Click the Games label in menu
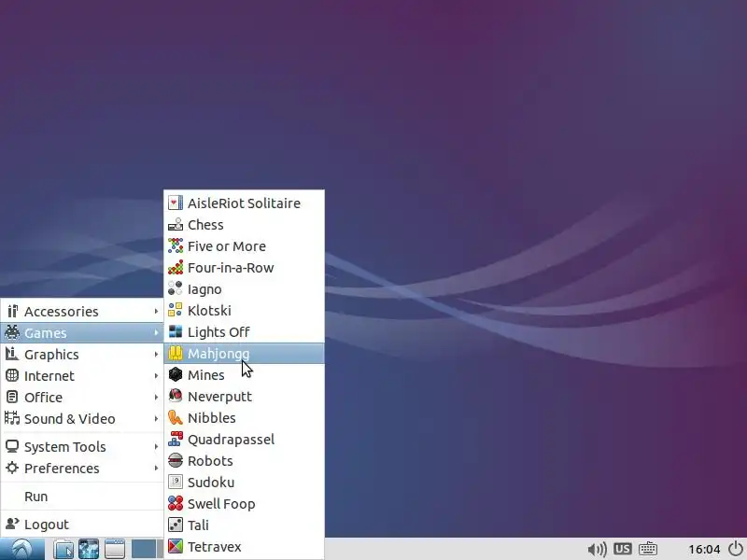This screenshot has width=747, height=560. coord(46,333)
